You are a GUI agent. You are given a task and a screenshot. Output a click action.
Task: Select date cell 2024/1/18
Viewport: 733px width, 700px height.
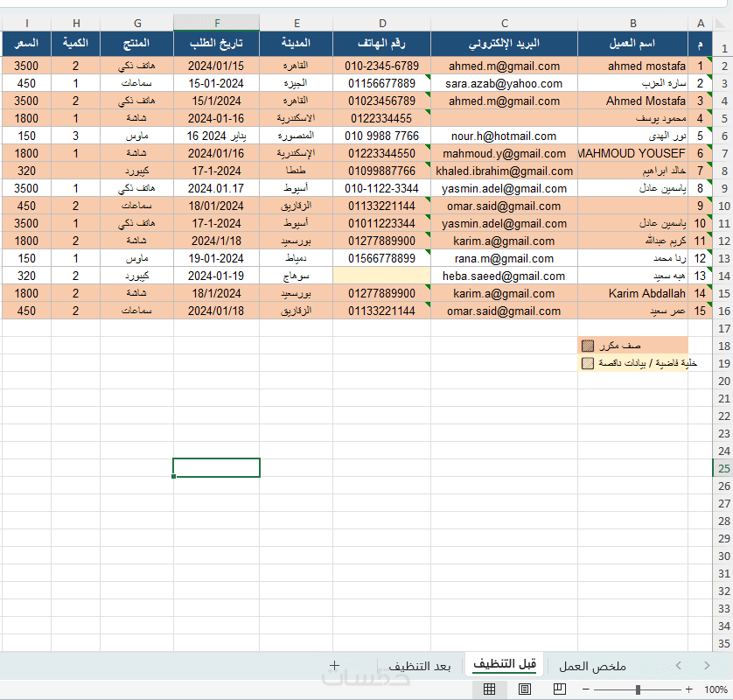(216, 241)
